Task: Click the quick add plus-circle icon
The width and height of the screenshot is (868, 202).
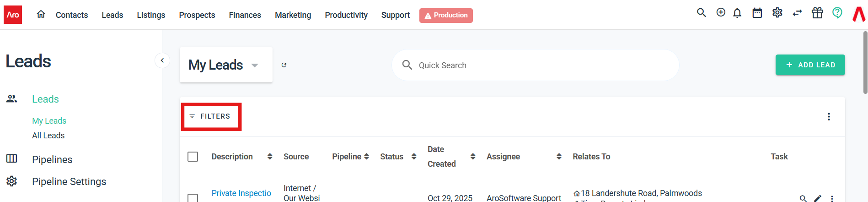Action: point(721,13)
